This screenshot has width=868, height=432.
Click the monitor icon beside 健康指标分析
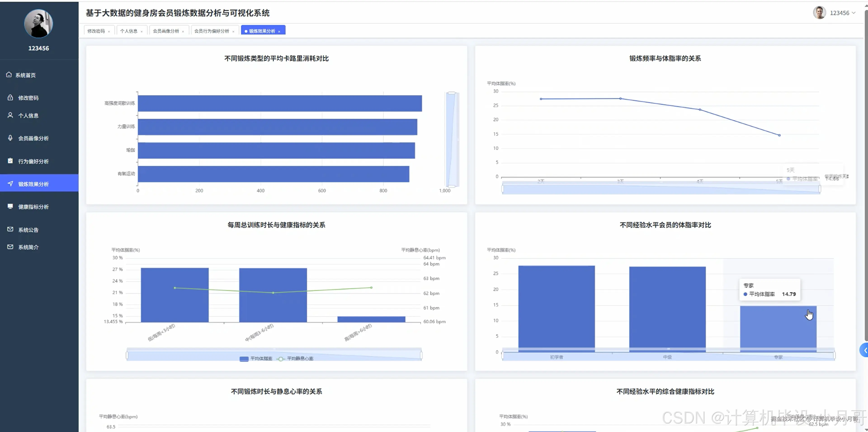pos(10,206)
